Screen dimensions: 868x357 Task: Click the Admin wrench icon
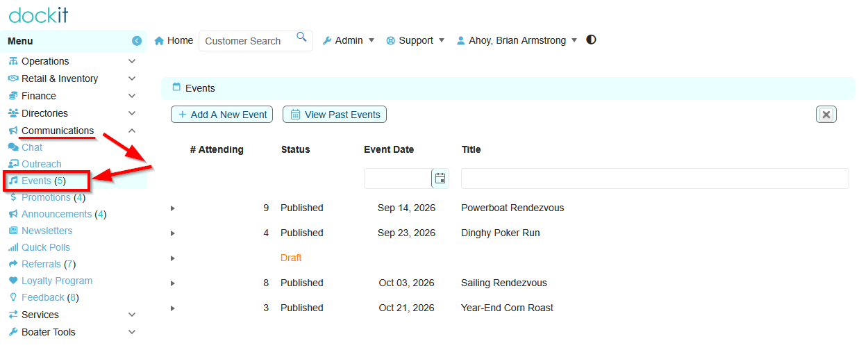point(327,41)
